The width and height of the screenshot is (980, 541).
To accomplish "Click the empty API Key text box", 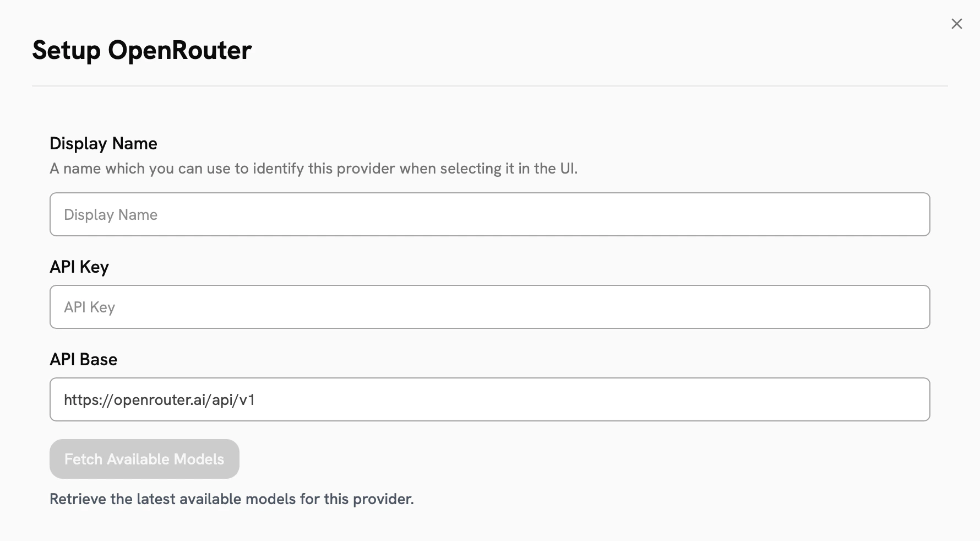I will click(489, 307).
